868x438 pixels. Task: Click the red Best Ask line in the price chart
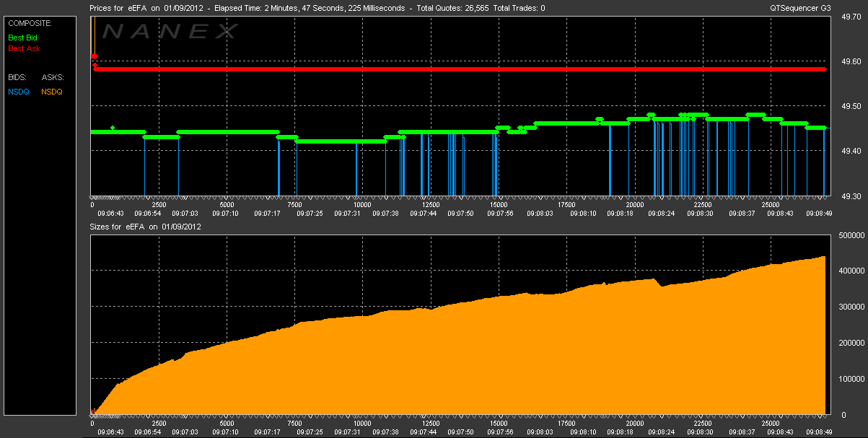pyautogui.click(x=460, y=69)
